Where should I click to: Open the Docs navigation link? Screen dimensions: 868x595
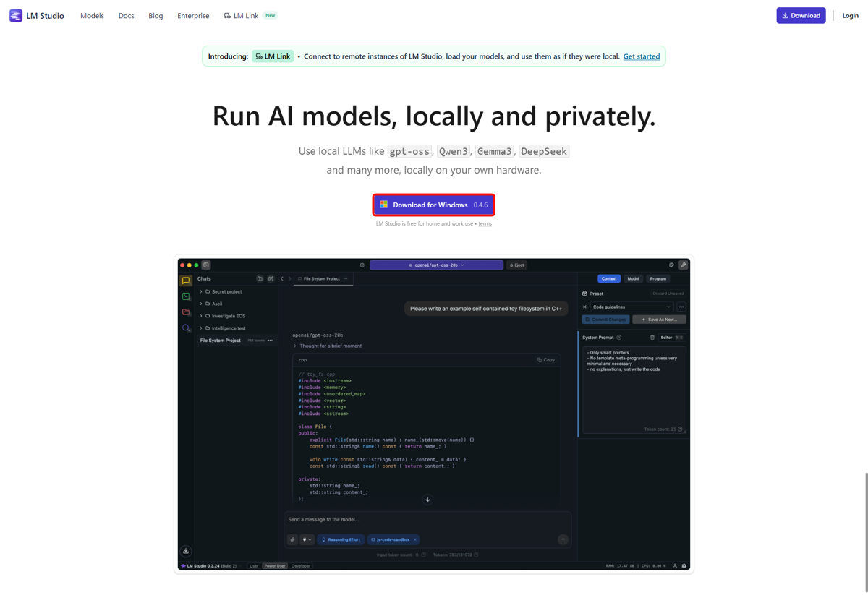tap(126, 15)
